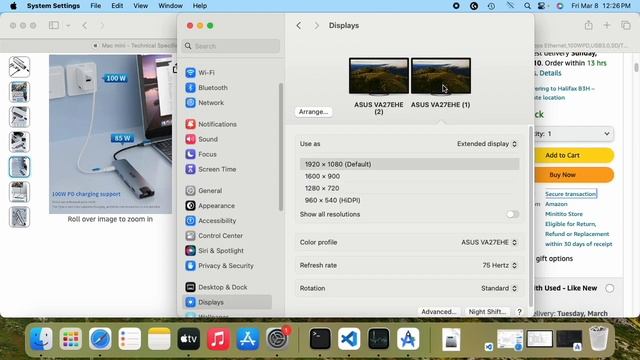The image size is (640, 360).
Task: Open App Store from the Dock
Action: [248, 339]
